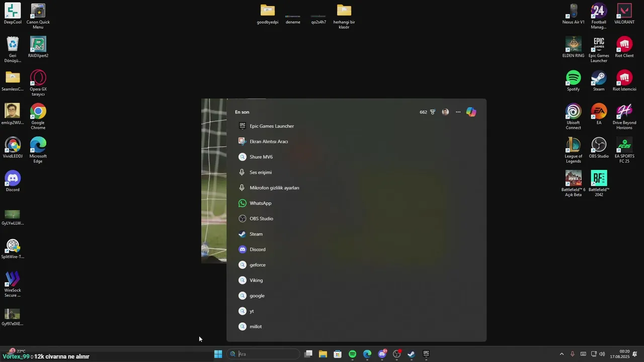The width and height of the screenshot is (644, 362).
Task: Open the Copilot icon in search panel
Action: coord(471,112)
